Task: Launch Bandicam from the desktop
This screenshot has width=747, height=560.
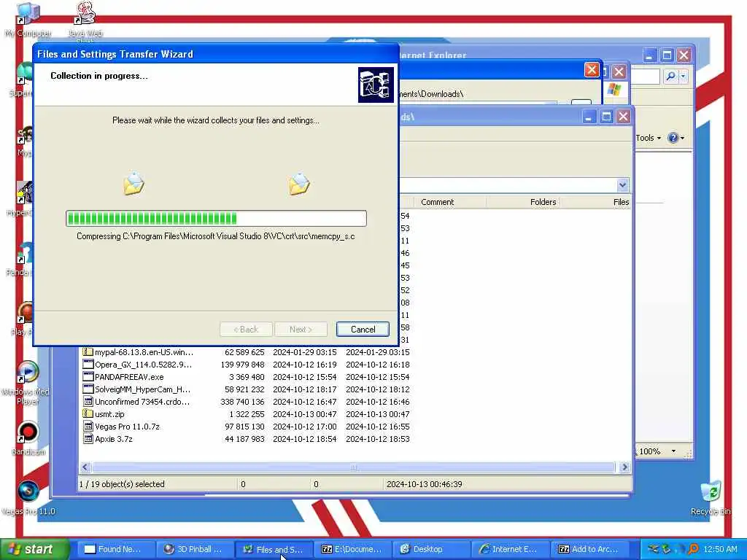Action: click(x=28, y=438)
